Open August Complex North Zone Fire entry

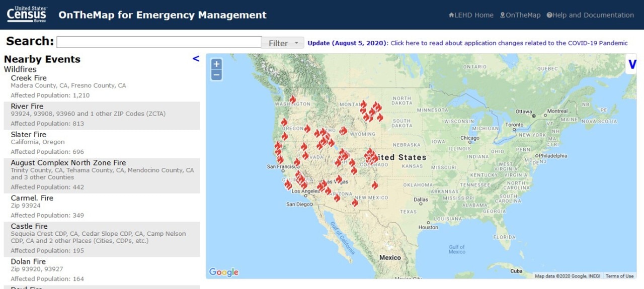(x=68, y=163)
